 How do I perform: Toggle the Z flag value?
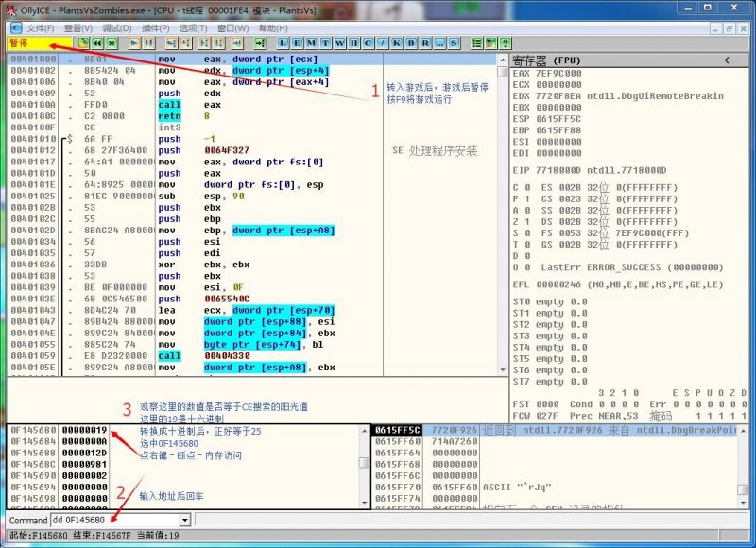pyautogui.click(x=527, y=222)
